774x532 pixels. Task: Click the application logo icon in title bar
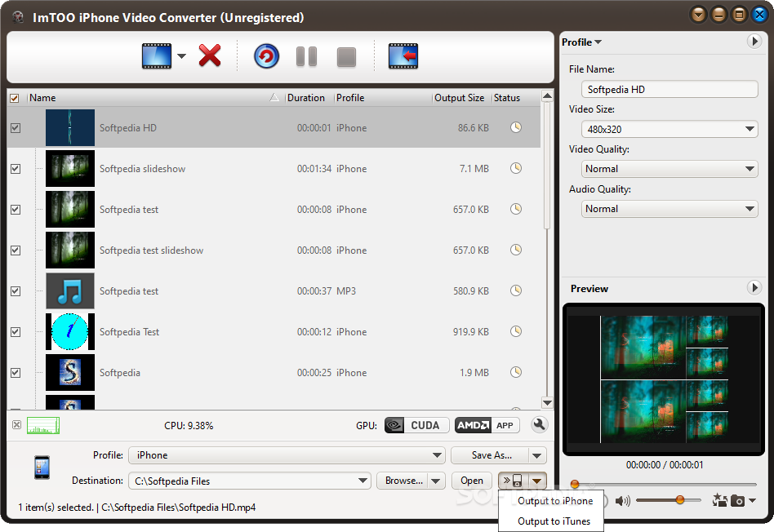click(19, 18)
